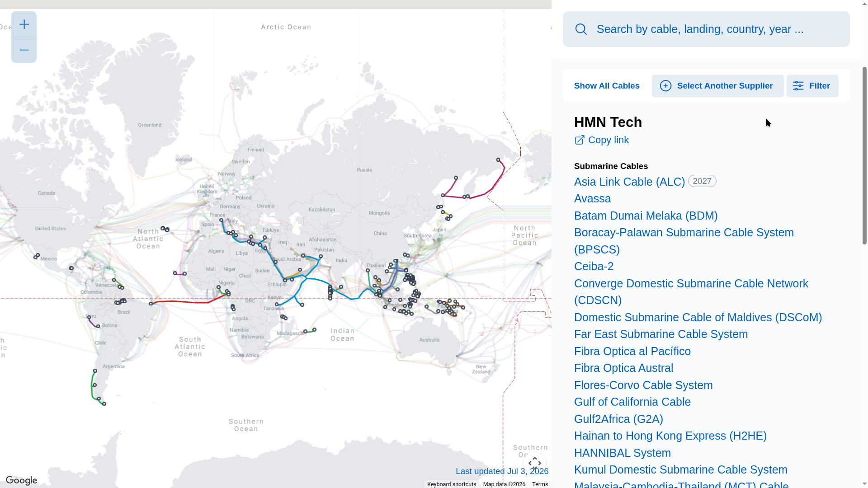Screen dimensions: 868x488
Task: Click the Greenland label on the map
Action: [150, 125]
